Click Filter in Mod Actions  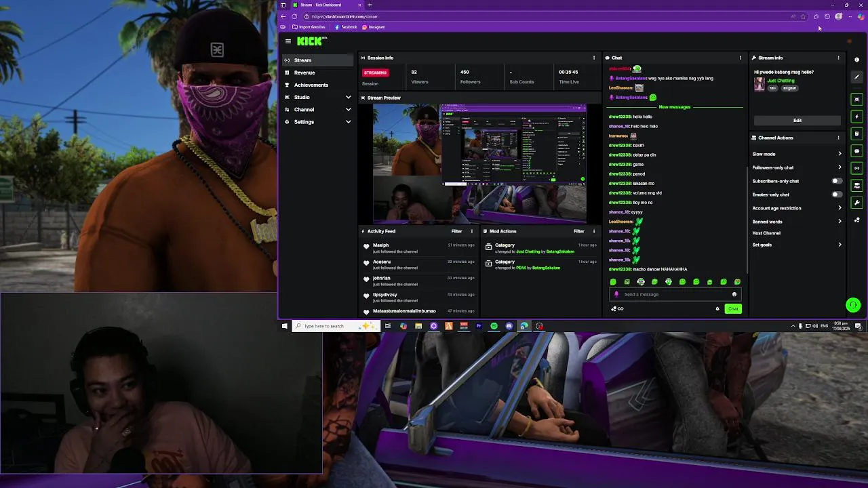click(578, 231)
